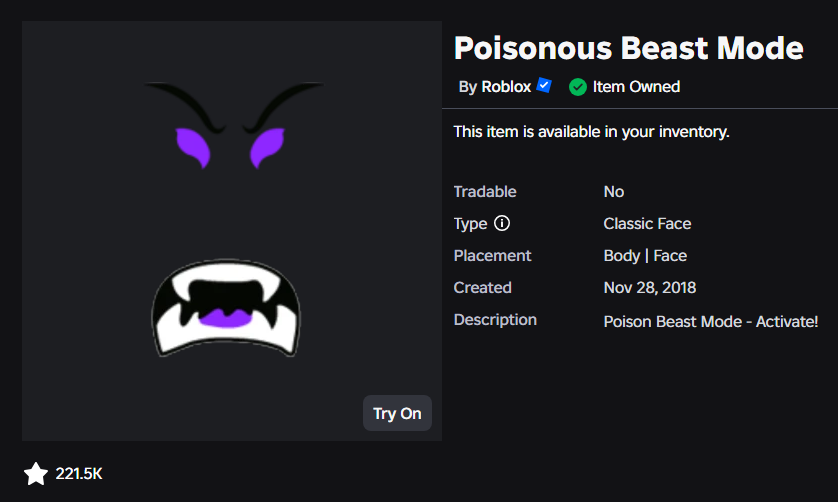
Task: Click the Created field label
Action: click(483, 288)
